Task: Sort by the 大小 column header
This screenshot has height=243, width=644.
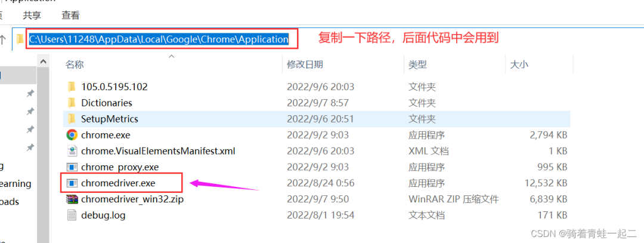Action: click(x=519, y=64)
